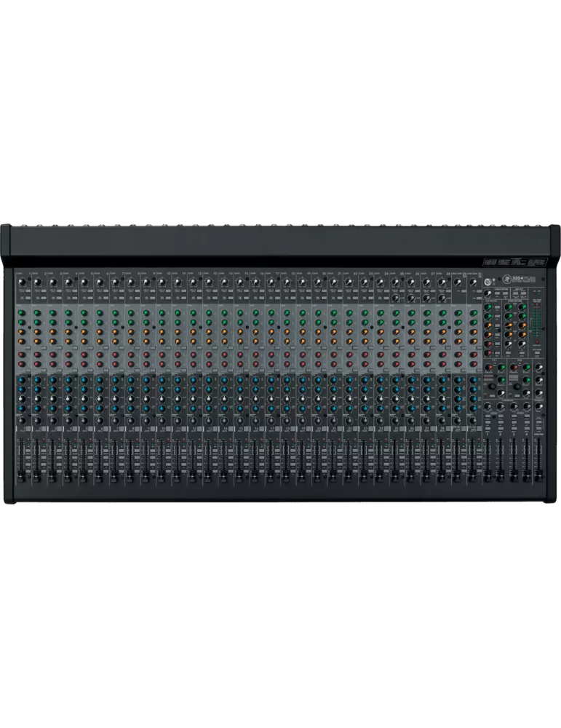
Task: Click the channel 28 fader
Action: pos(442,476)
